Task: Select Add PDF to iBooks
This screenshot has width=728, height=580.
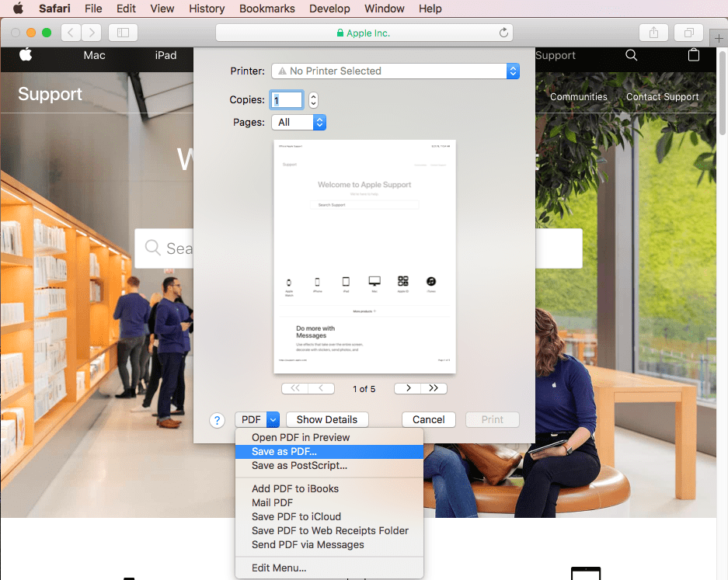Action: [x=329, y=488]
